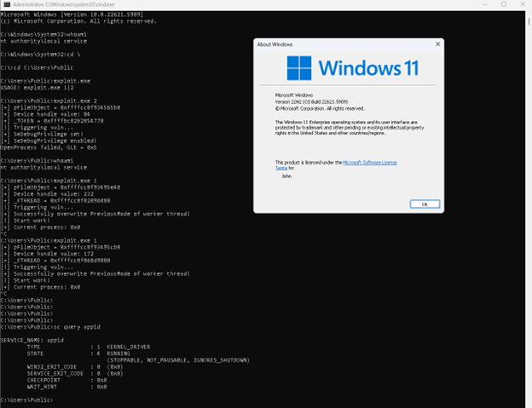Screen dimensions: 532x408
Task: Click the command prompt vertical scrollbar
Action: click(529, 204)
